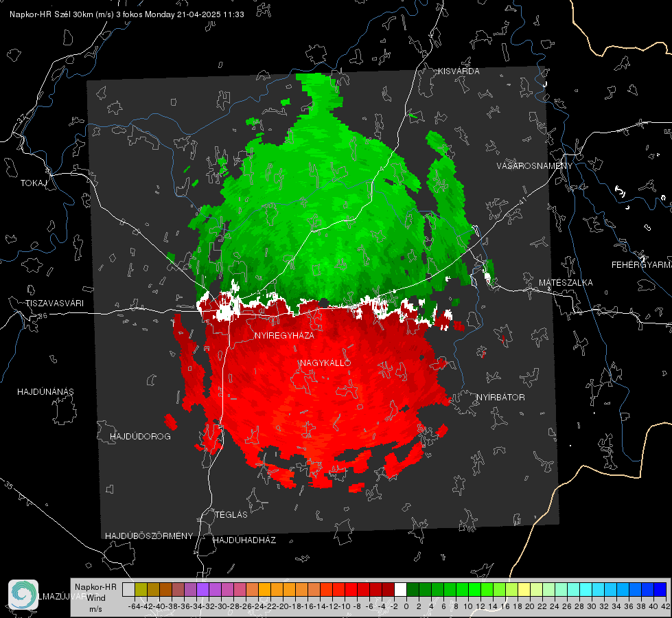Select the NYÍRBÁTOR town label
This screenshot has width=672, height=618.
click(500, 397)
